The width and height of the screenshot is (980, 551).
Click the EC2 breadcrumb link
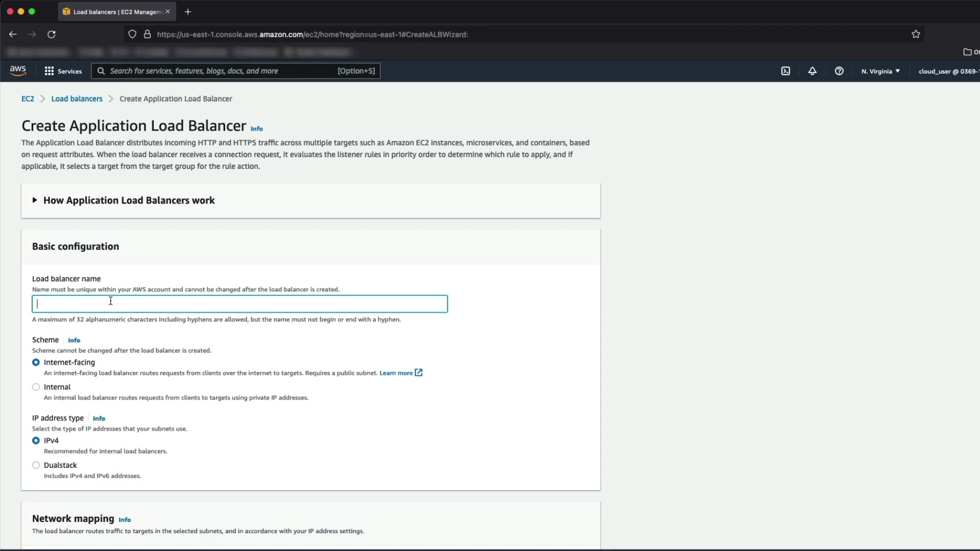28,98
